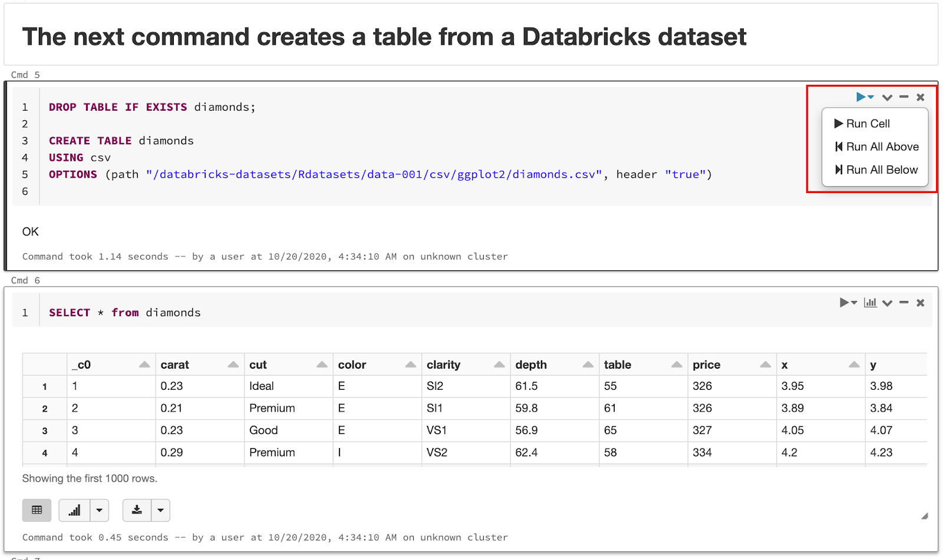Viewport: 943px width, 560px height.
Task: Open the chart icon in Cmd 6 toolbar
Action: tap(871, 303)
